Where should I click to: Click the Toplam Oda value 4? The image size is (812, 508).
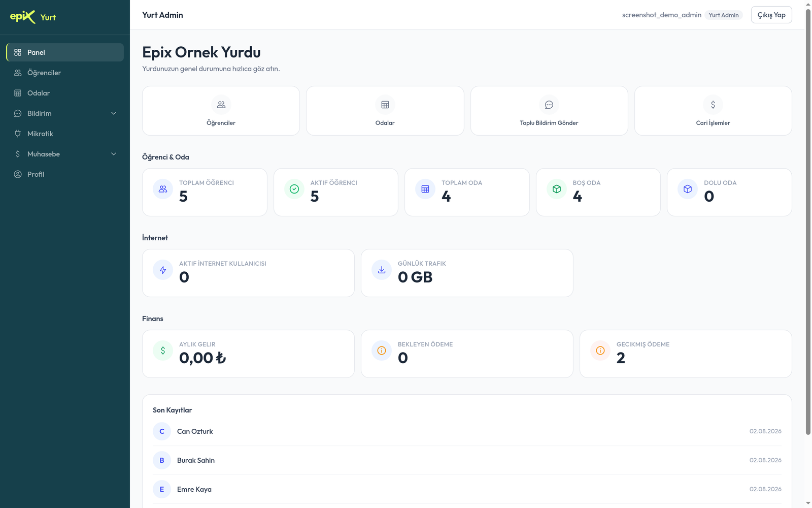446,197
